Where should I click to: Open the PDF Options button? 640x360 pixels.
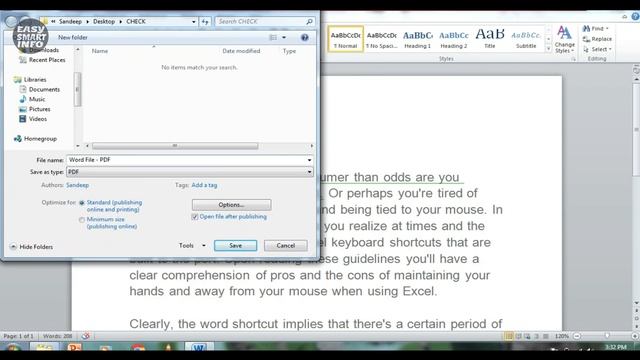point(231,204)
